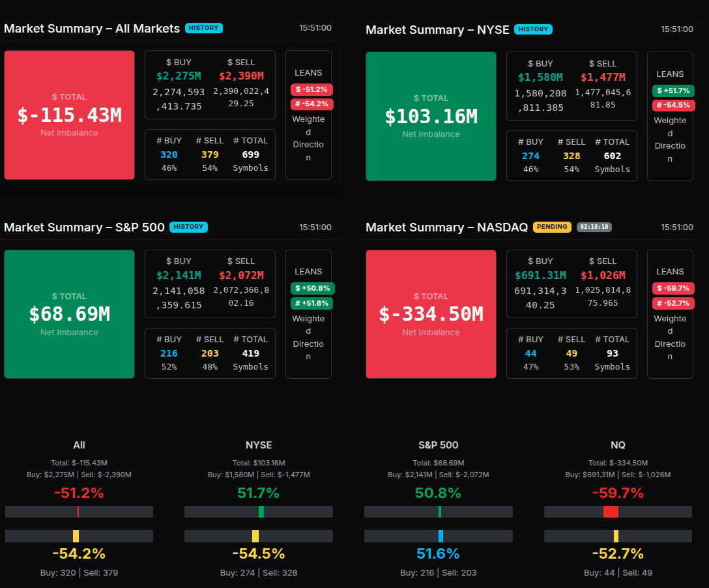Click the $ -51.2% lean badge in All Markets
709x588 pixels.
[x=311, y=89]
